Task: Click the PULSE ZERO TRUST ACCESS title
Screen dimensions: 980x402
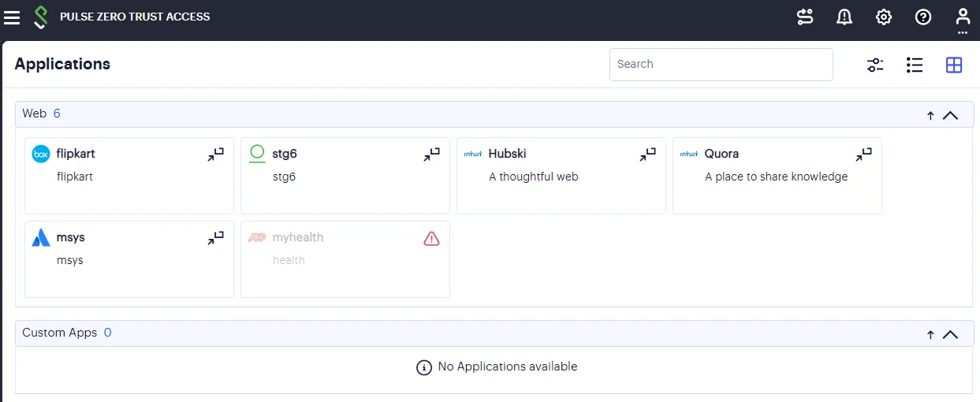Action: pyautogui.click(x=135, y=17)
